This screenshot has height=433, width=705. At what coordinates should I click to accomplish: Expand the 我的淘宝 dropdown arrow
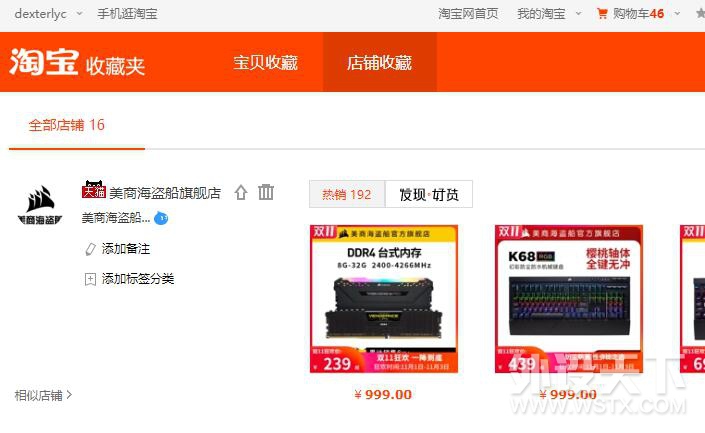tap(579, 13)
